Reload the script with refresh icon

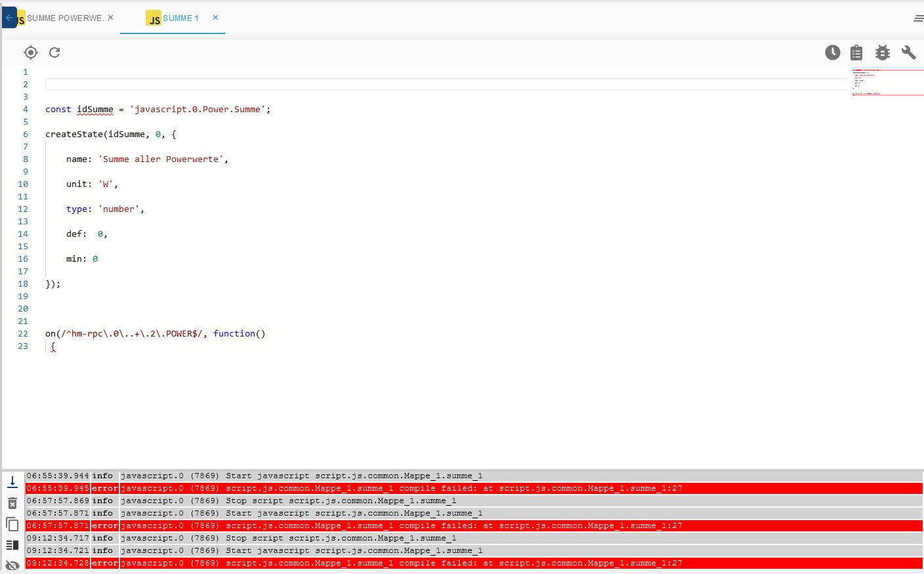click(x=54, y=52)
